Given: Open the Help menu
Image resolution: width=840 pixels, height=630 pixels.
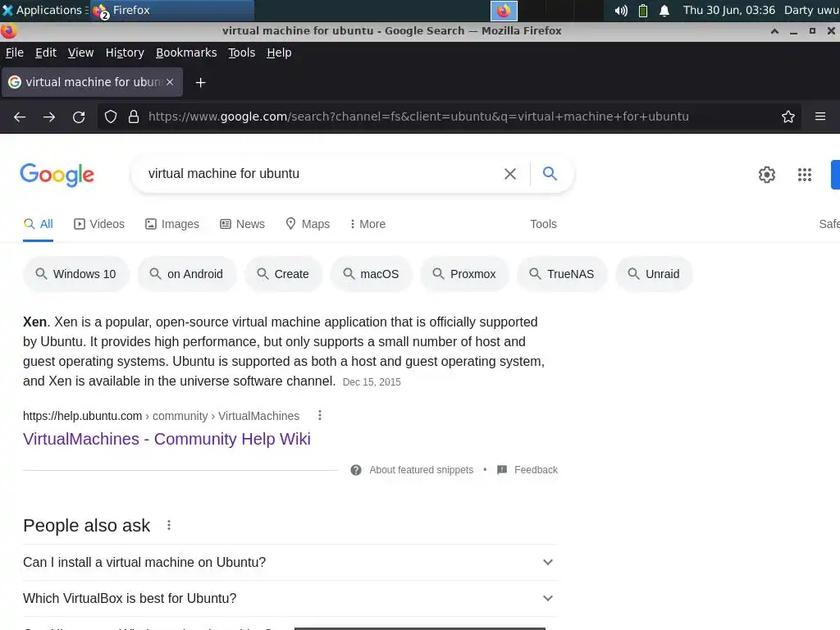Looking at the screenshot, I should (x=279, y=52).
